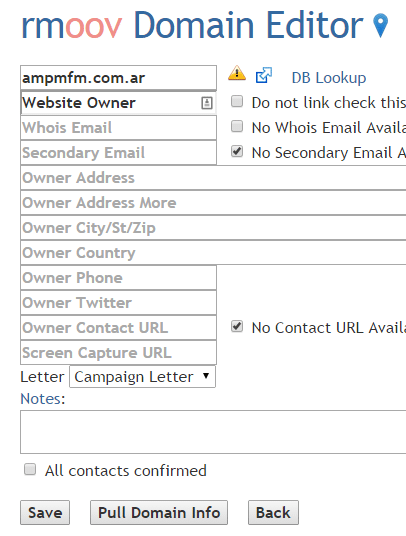Image resolution: width=406 pixels, height=536 pixels.
Task: Click the Pull Domain Info button
Action: 159,512
